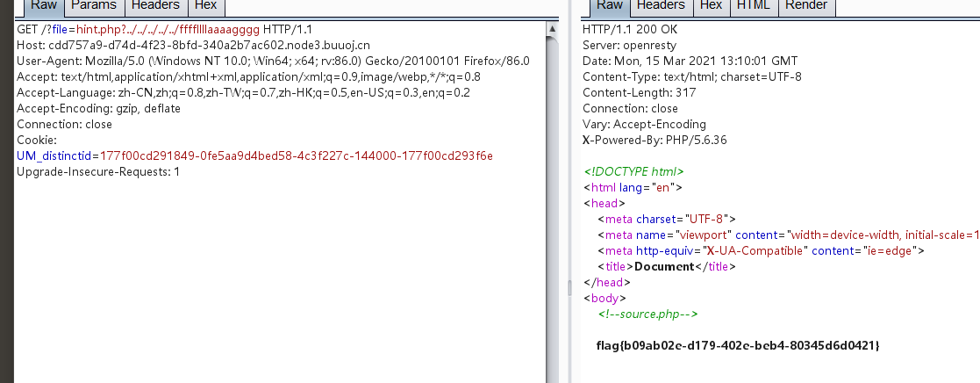The width and height of the screenshot is (980, 383).
Task: Click the request pane scroll-up arrow
Action: coord(552,29)
